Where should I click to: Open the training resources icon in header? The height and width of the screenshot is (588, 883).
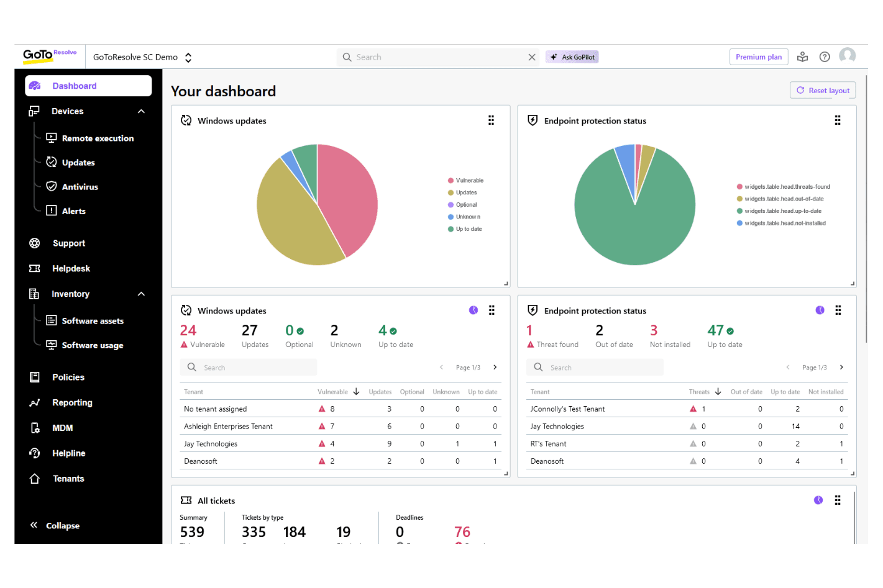(803, 57)
